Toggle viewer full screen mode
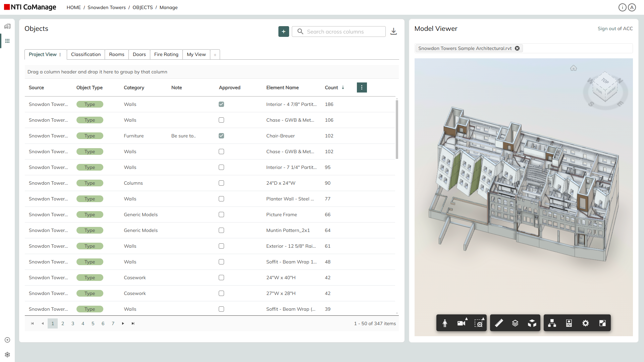 [602, 323]
